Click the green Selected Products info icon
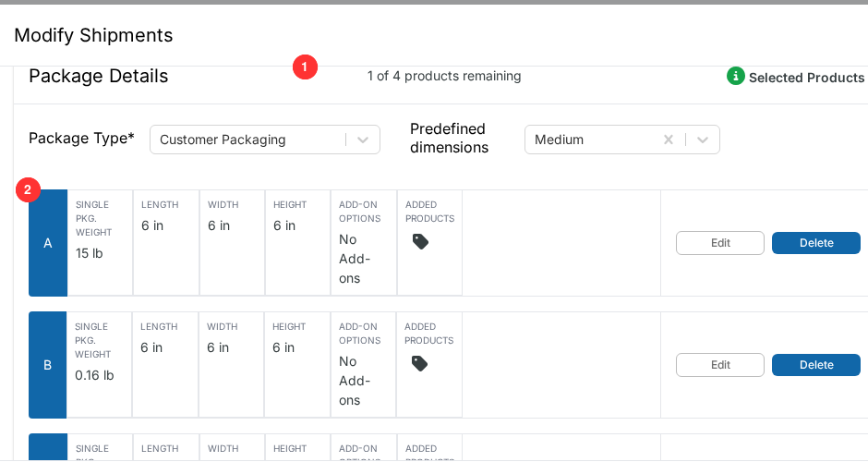The height and width of the screenshot is (462, 868). (x=735, y=76)
